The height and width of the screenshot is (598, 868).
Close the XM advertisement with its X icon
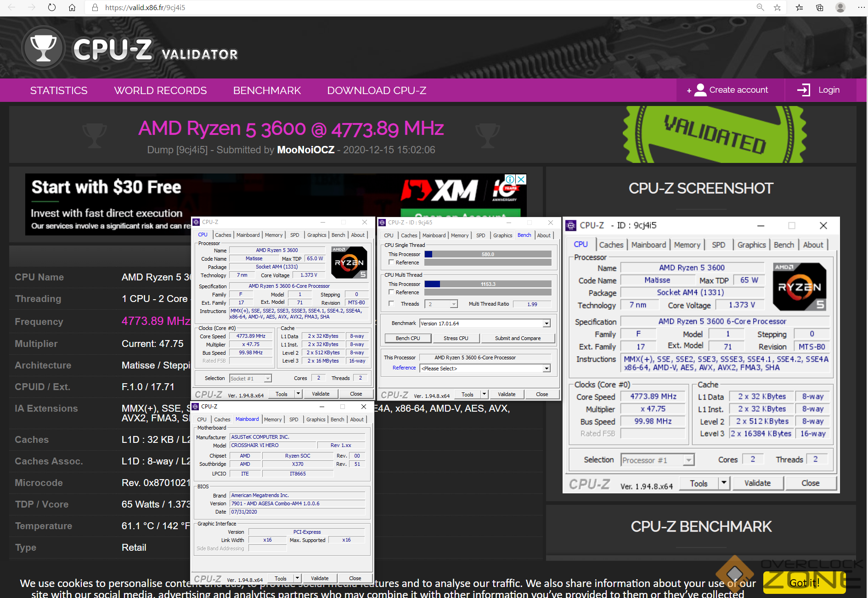tap(521, 179)
